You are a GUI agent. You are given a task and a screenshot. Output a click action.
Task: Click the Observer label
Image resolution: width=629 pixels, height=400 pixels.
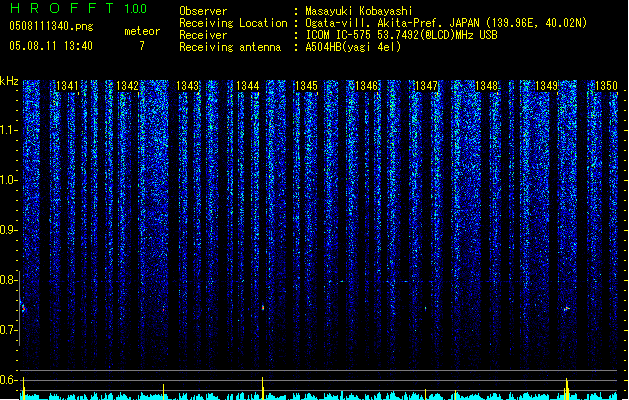203,11
